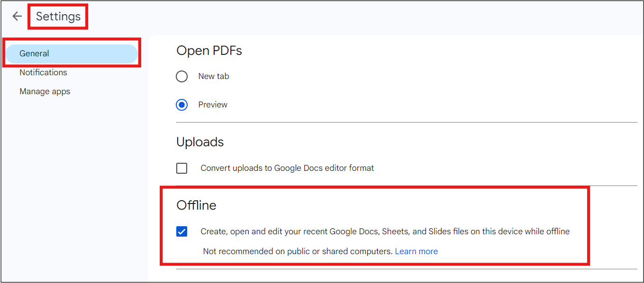The height and width of the screenshot is (283, 644).
Task: Click the New tab radio label text
Action: point(213,76)
